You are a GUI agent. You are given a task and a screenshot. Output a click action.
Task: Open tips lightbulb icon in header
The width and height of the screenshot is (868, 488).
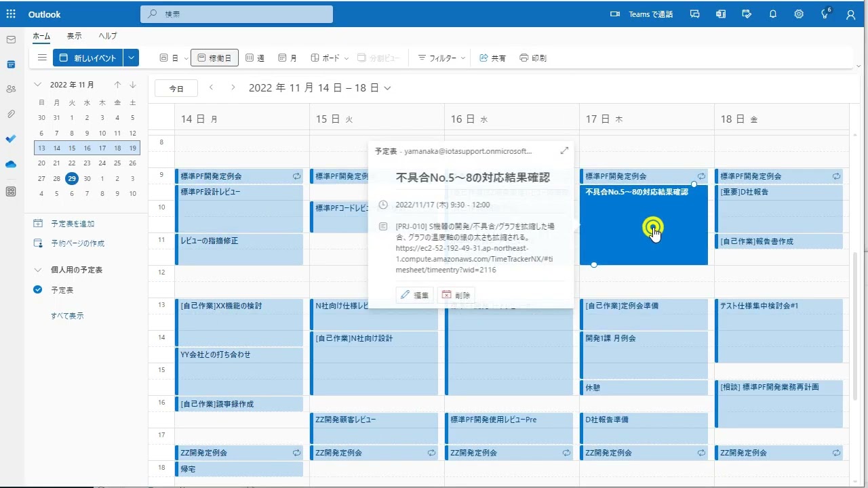point(825,14)
